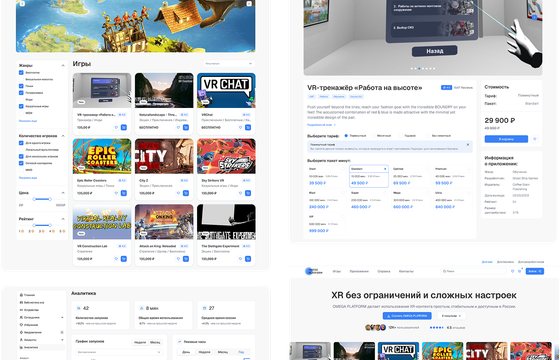Favorite City Z with the heart icon
The height and width of the screenshot is (360, 560).
[178, 193]
